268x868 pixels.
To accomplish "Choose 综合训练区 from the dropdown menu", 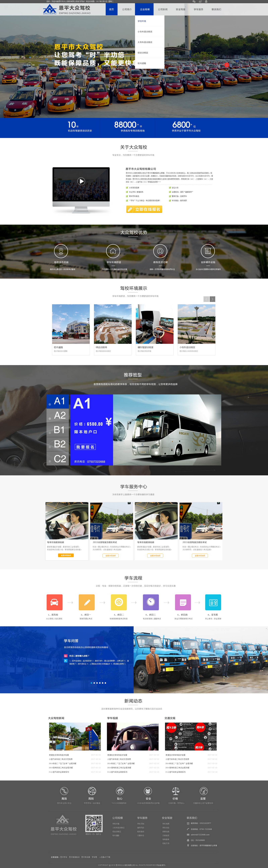I will coord(143,53).
